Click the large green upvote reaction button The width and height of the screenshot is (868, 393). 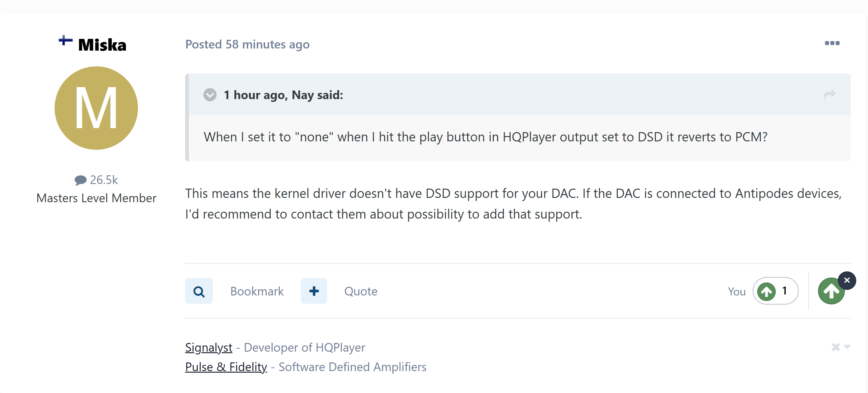(x=830, y=291)
